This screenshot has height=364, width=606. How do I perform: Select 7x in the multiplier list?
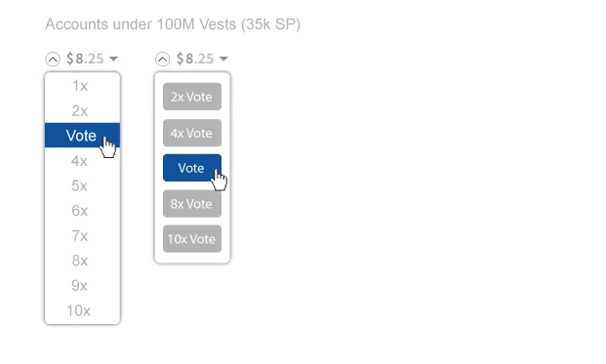coord(82,236)
